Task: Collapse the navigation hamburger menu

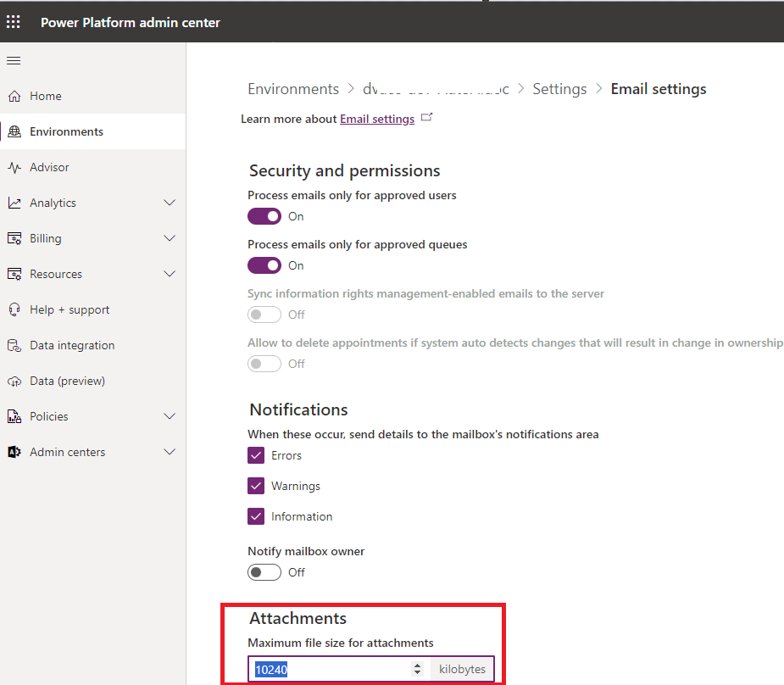Action: click(14, 61)
